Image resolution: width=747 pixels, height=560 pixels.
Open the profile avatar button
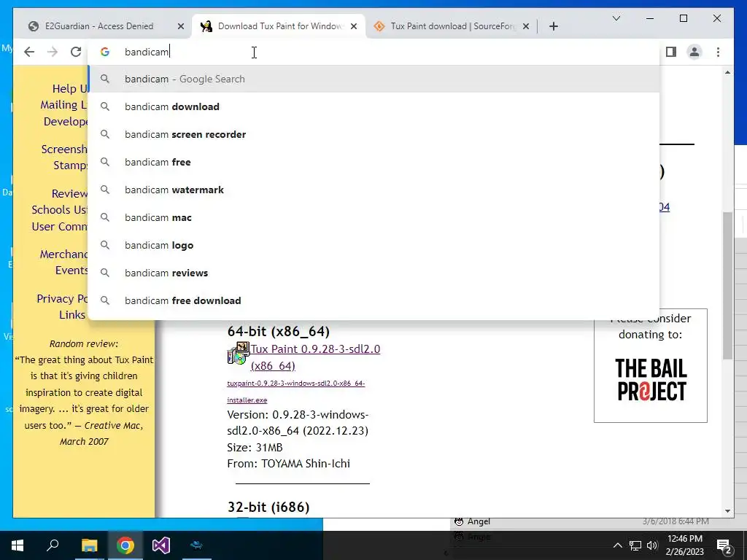coord(694,52)
